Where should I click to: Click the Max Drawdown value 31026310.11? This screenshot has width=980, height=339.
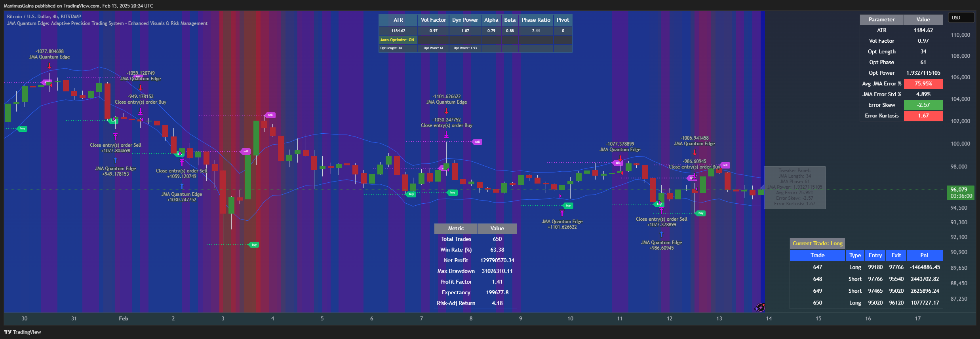(497, 271)
